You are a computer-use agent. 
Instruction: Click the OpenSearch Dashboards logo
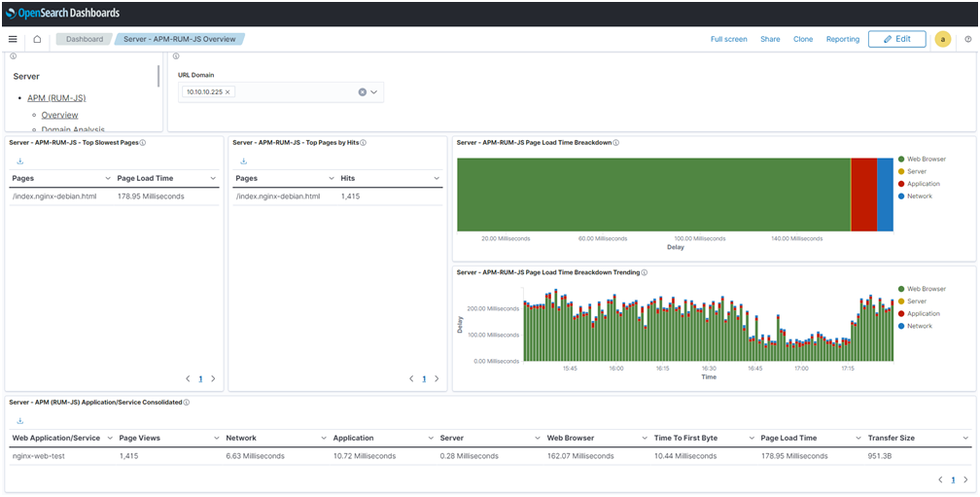[x=62, y=13]
